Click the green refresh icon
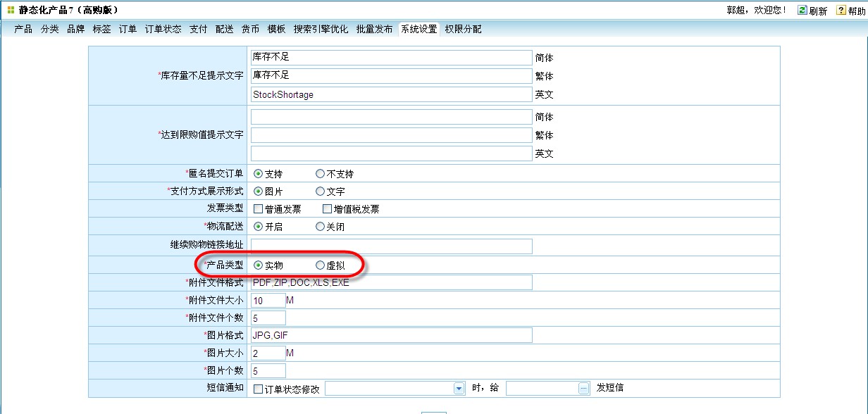868x414 pixels. pyautogui.click(x=802, y=11)
